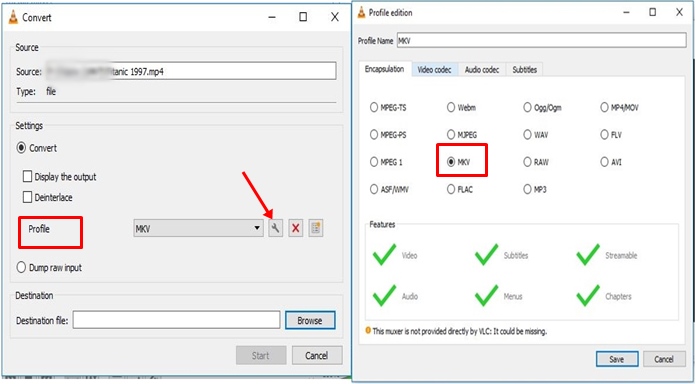Viewport: 696px width, 384px height.
Task: Choose WAV encapsulation
Action: point(527,135)
